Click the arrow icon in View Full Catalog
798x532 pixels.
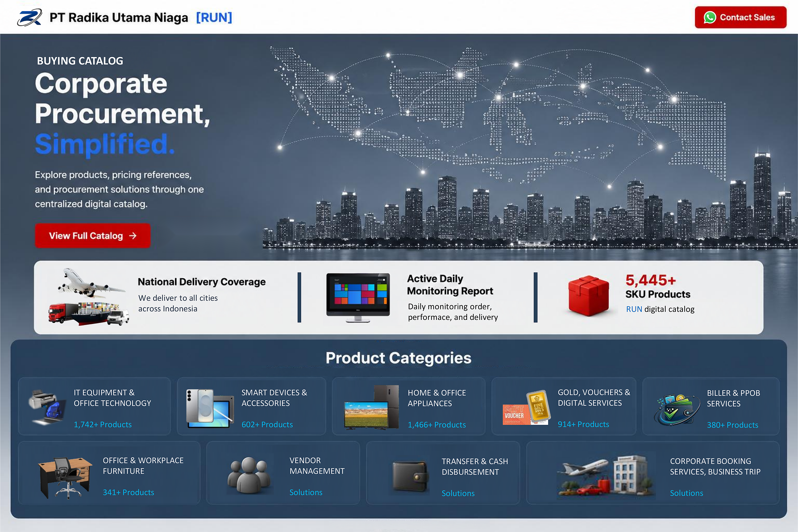click(x=133, y=235)
